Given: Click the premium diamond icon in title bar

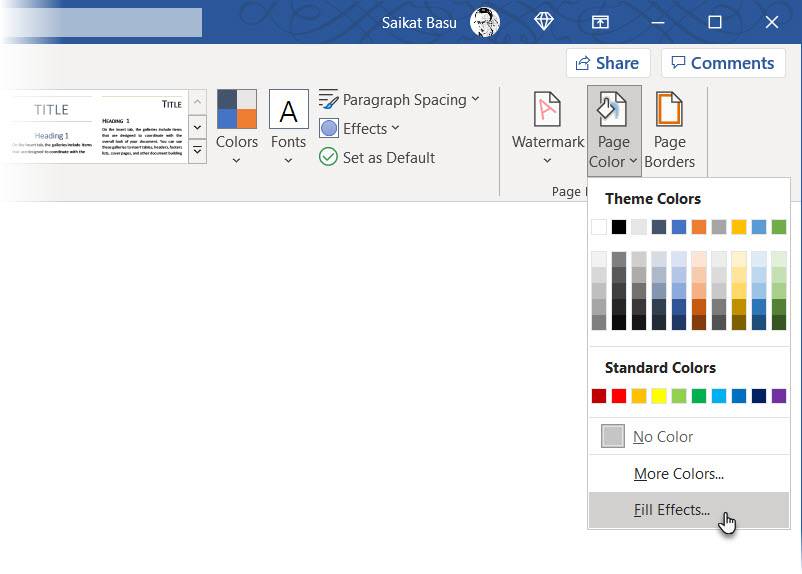Looking at the screenshot, I should (x=543, y=22).
